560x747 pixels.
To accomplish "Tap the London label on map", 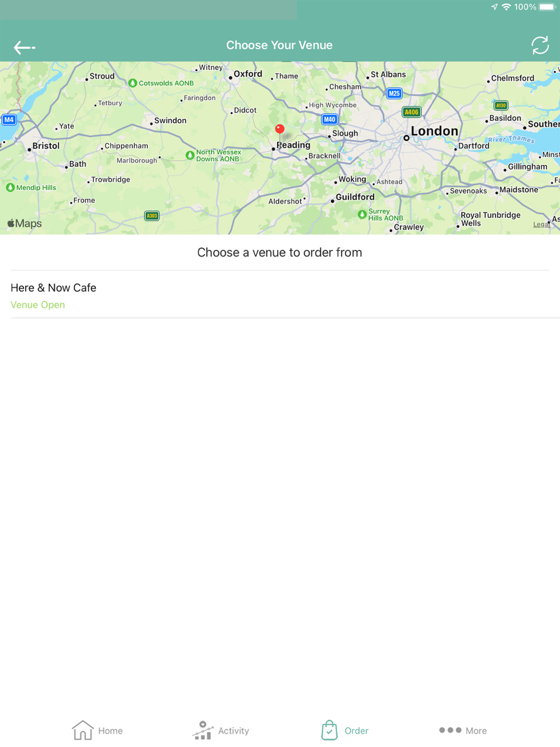I will pos(435,131).
